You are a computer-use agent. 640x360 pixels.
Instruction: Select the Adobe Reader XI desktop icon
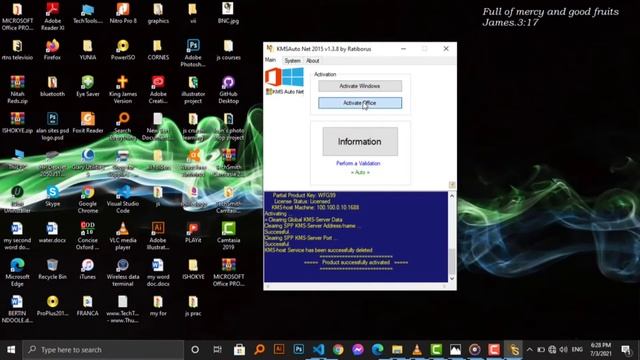52,16
